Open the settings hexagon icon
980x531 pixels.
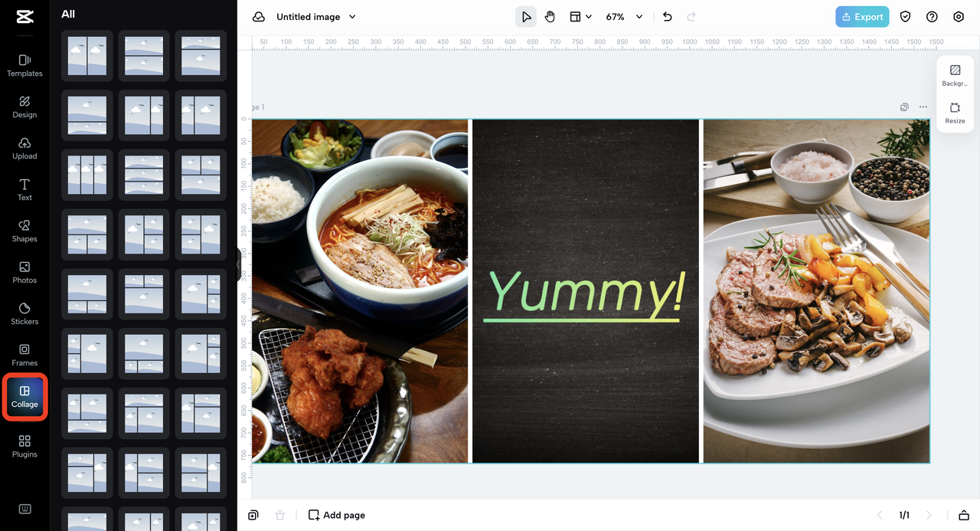pos(959,17)
